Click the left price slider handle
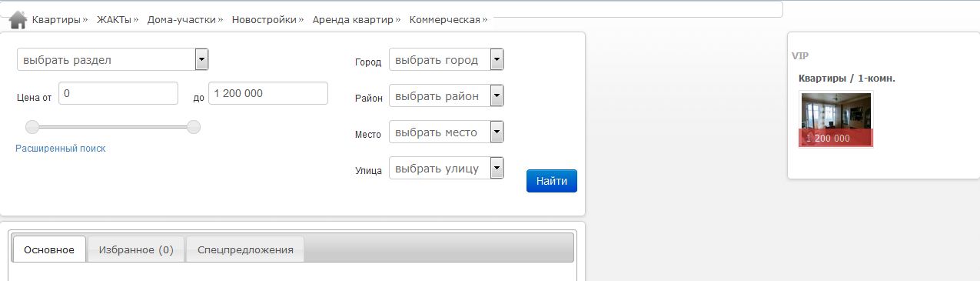This screenshot has height=281, width=980. coord(32,127)
